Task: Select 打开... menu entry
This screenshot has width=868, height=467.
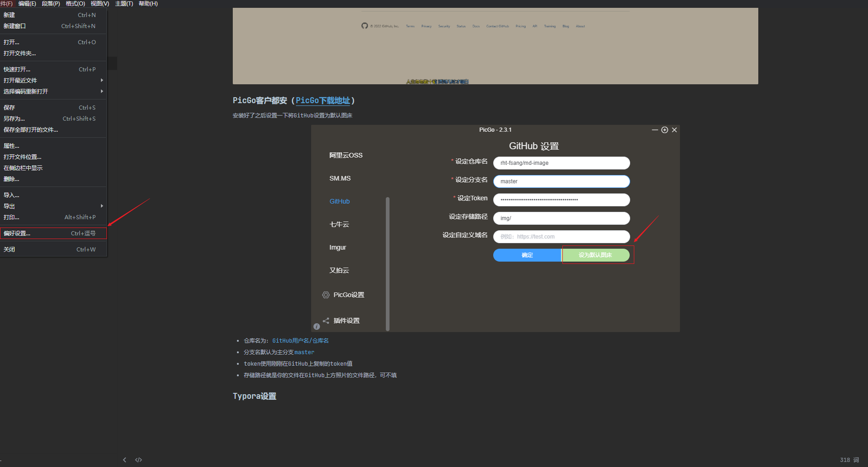Action: pos(53,42)
